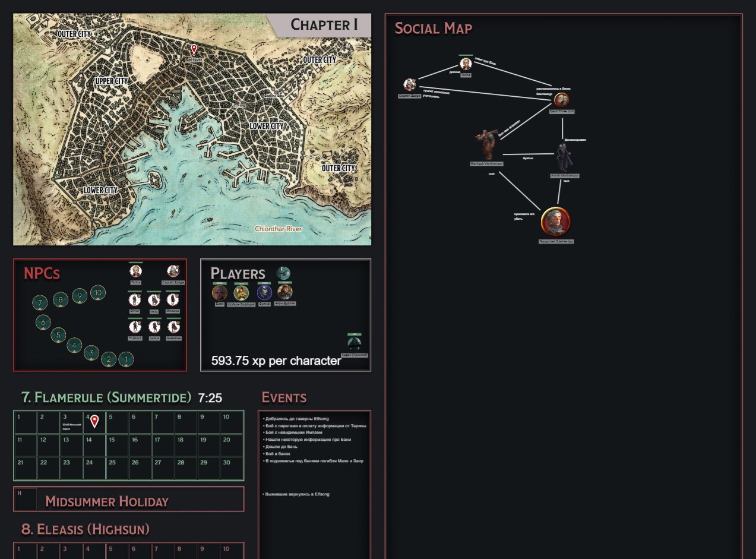Select numbered marker 5 in the NPCs panel

[x=58, y=335]
